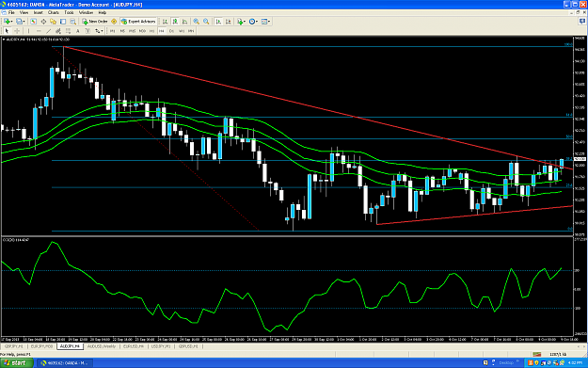Open the Tools menu
This screenshot has width=588, height=368.
click(69, 12)
